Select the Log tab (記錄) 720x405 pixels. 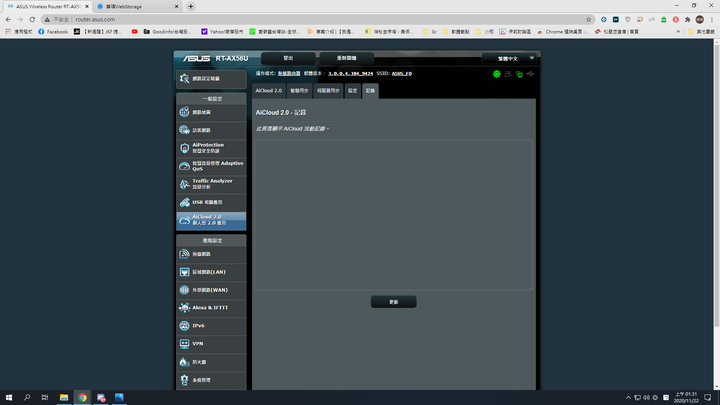click(370, 91)
